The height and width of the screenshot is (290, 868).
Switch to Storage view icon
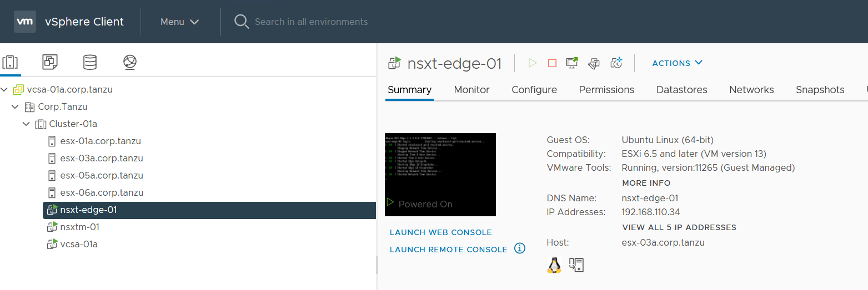tap(90, 62)
